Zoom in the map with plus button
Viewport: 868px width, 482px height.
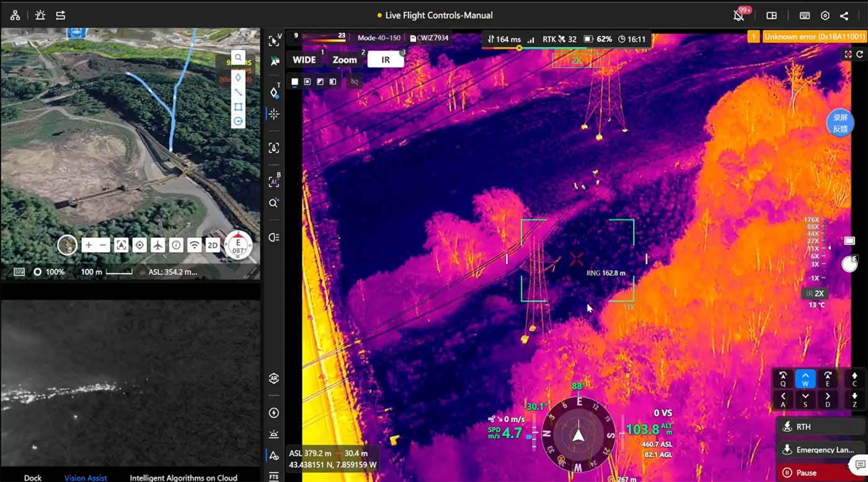coord(89,245)
